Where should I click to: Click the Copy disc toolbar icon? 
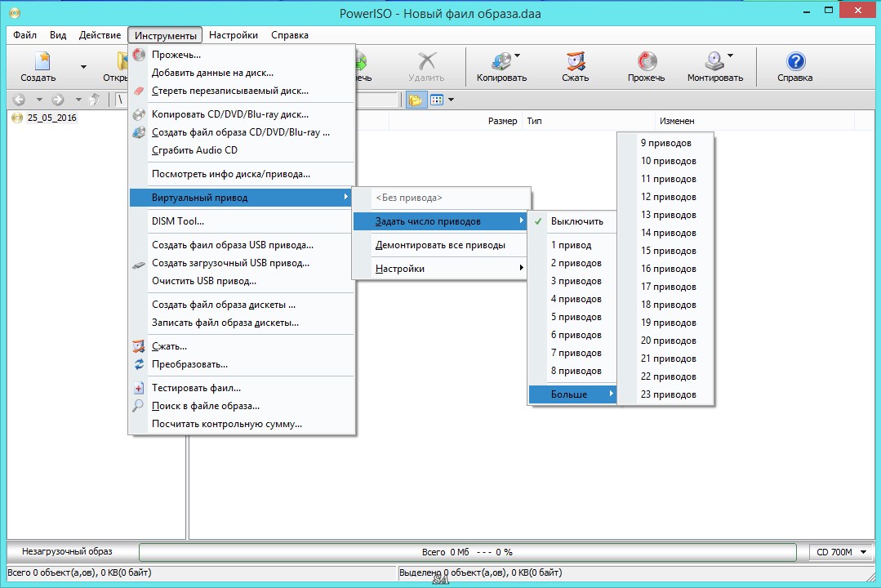[501, 60]
